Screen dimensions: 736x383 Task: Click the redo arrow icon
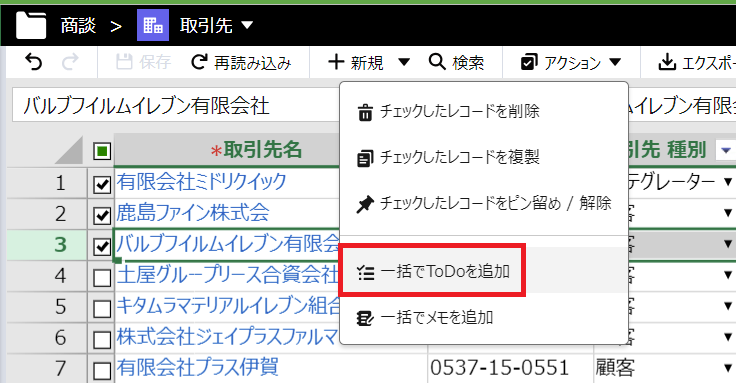[x=70, y=62]
